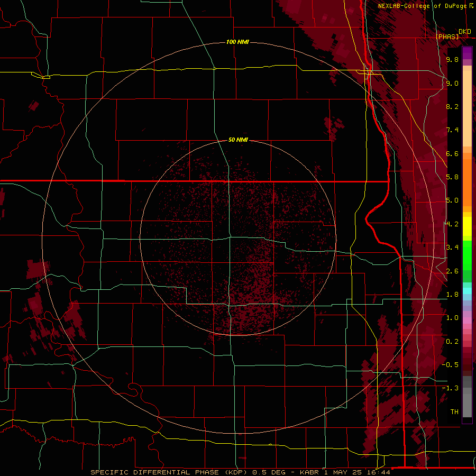Screen dimensions: 476x476
Task: Click the "50 NMI" range ring label
Action: pos(238,140)
